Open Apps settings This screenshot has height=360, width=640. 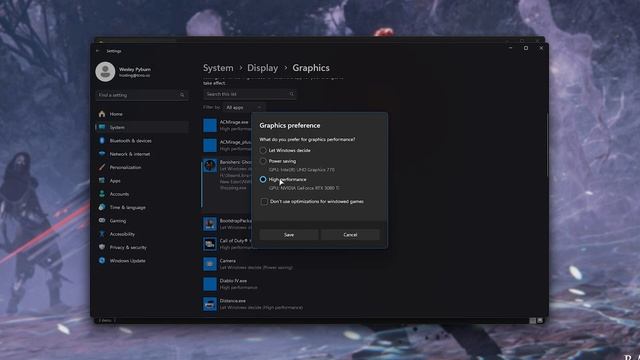pos(142,180)
